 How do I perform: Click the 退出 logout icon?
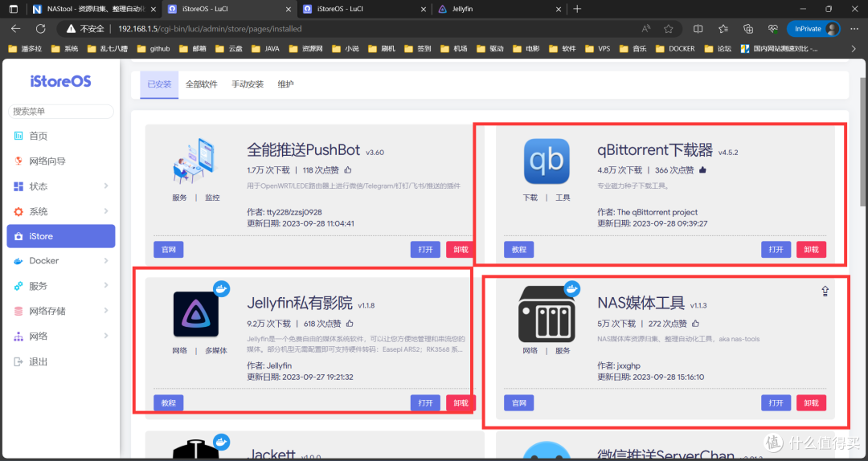coord(18,362)
